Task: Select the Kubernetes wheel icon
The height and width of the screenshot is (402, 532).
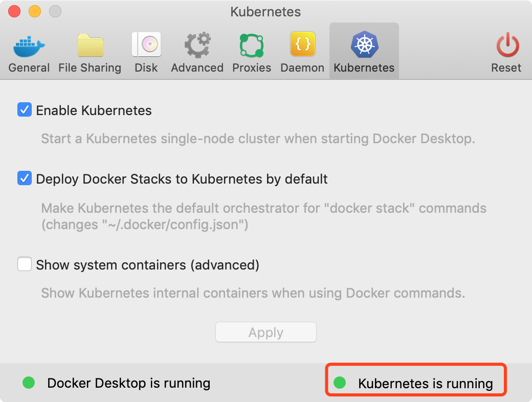Action: (364, 46)
